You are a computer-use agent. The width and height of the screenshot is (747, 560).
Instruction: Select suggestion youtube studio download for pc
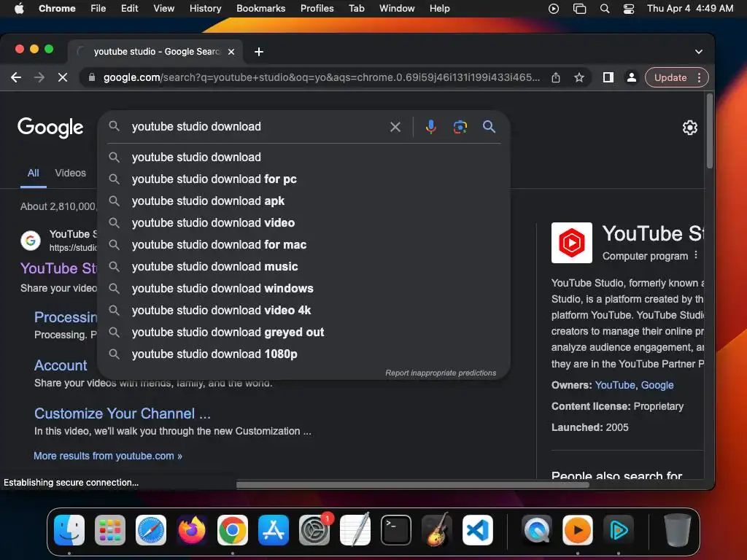pos(304,179)
